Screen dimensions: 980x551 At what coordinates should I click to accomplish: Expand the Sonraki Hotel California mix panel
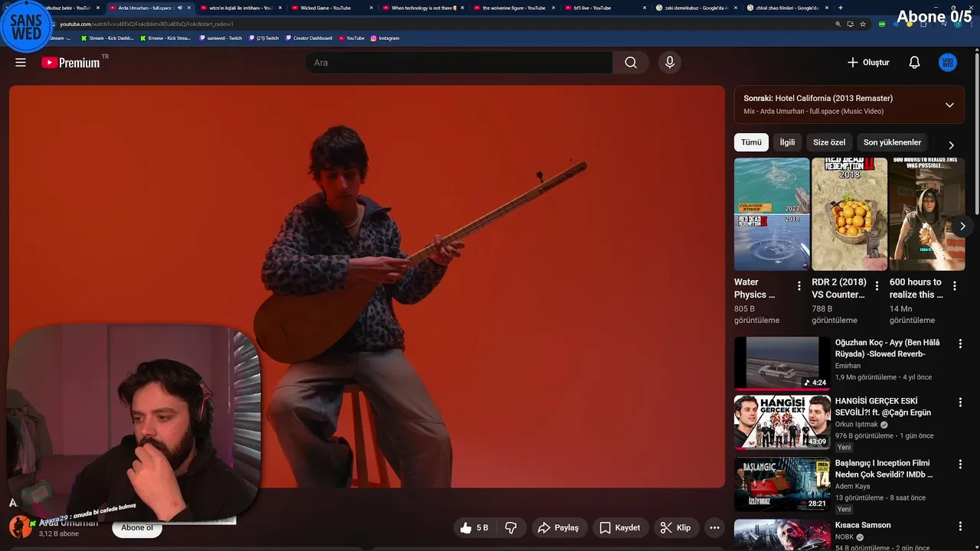click(949, 105)
